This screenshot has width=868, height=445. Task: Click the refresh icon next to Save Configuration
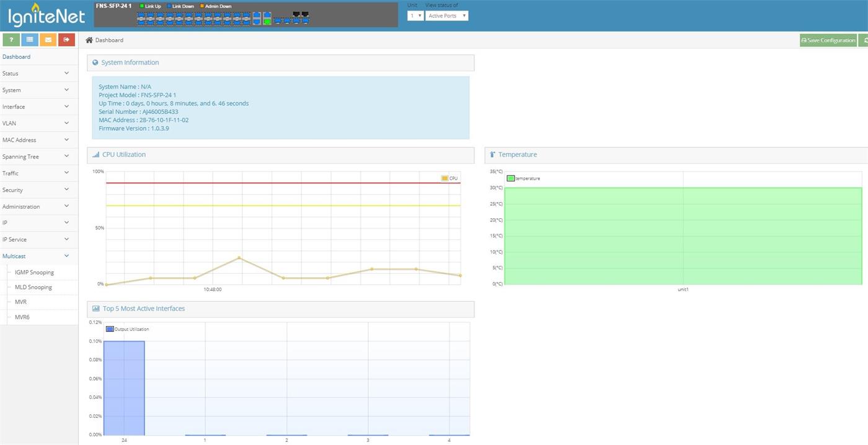[x=864, y=40]
